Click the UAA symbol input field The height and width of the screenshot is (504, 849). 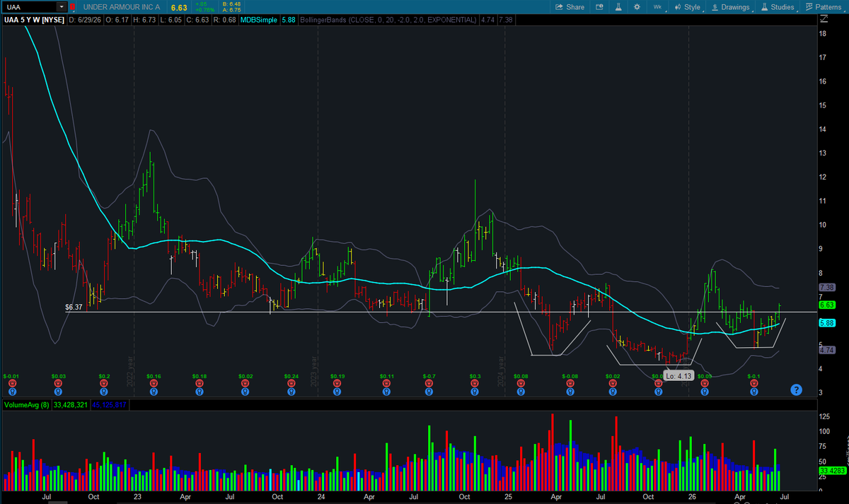tap(30, 7)
